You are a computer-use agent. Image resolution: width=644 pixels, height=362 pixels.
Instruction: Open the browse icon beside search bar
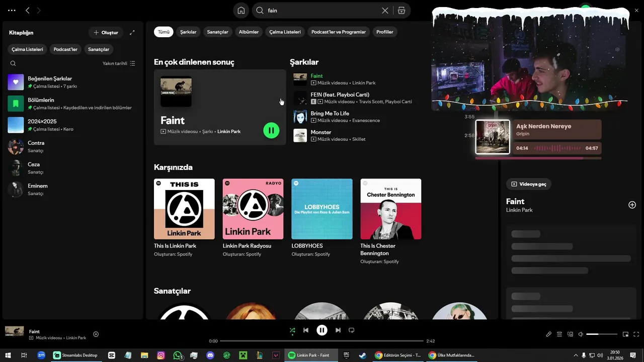click(x=401, y=11)
